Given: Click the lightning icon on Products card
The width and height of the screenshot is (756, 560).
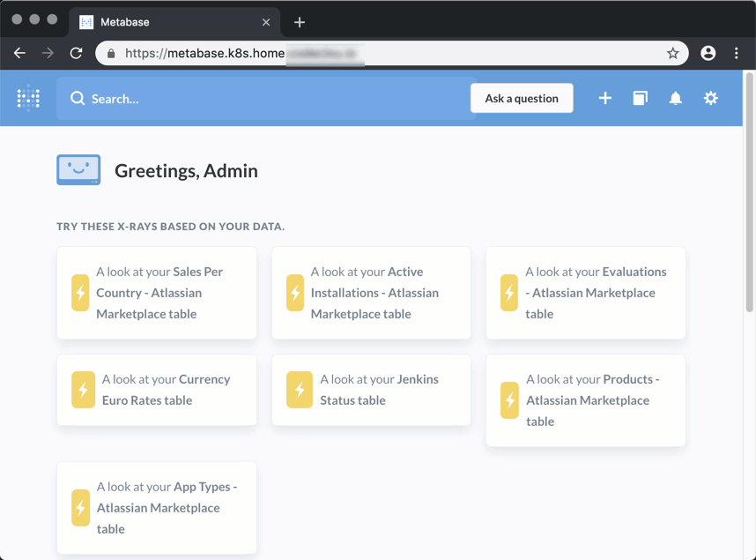Looking at the screenshot, I should click(509, 400).
